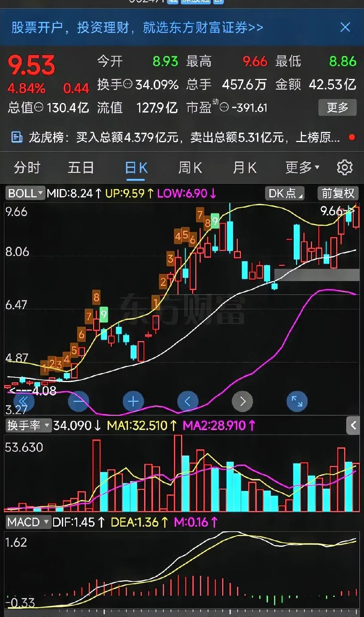Open fullscreen chart with expand icon
Screen dimensions: 364x617
pos(296,401)
